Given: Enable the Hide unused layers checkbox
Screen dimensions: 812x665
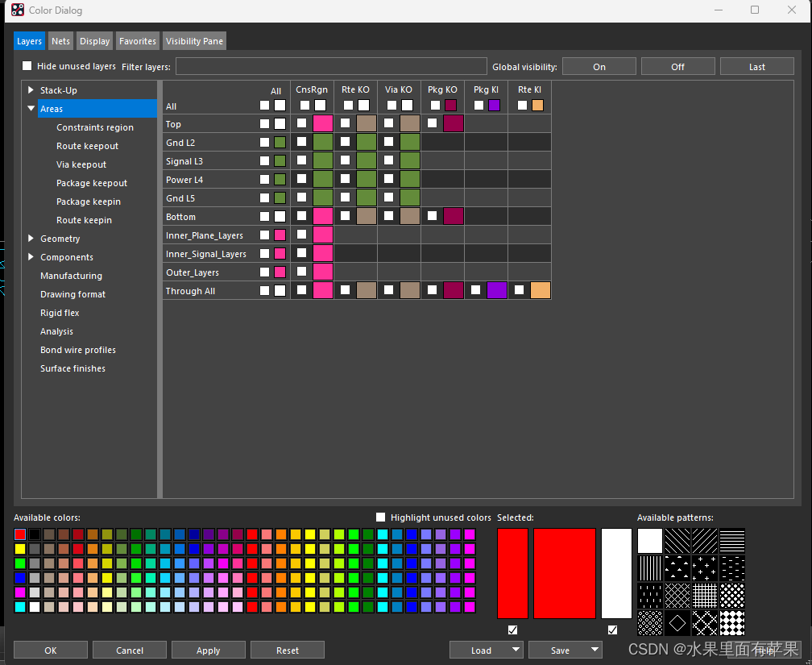Looking at the screenshot, I should (27, 67).
